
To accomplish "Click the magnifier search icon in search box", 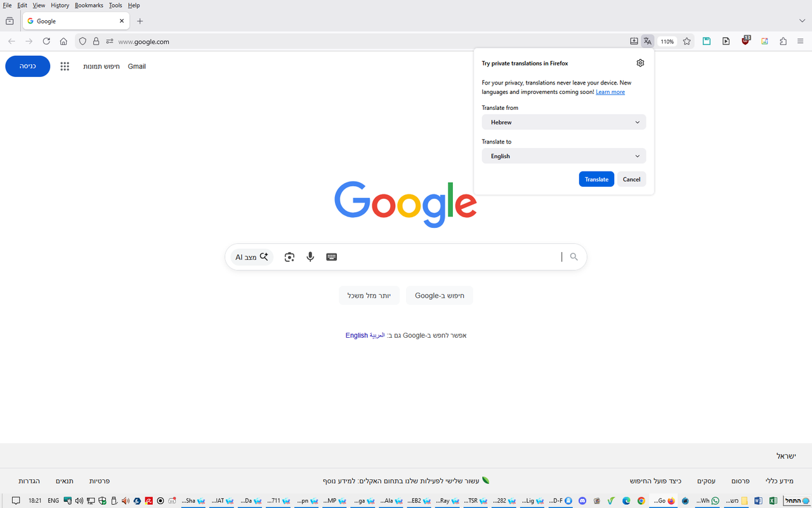I will (574, 257).
